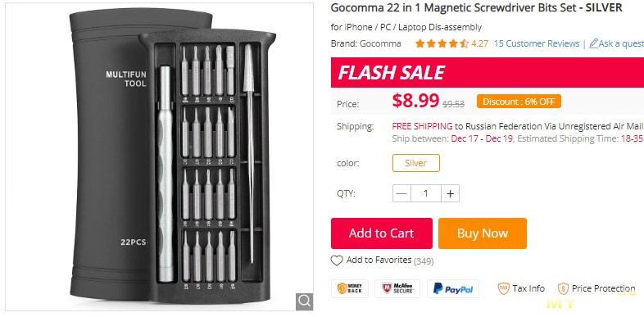
Task: Open Tax Info shield icon
Action: 504,288
